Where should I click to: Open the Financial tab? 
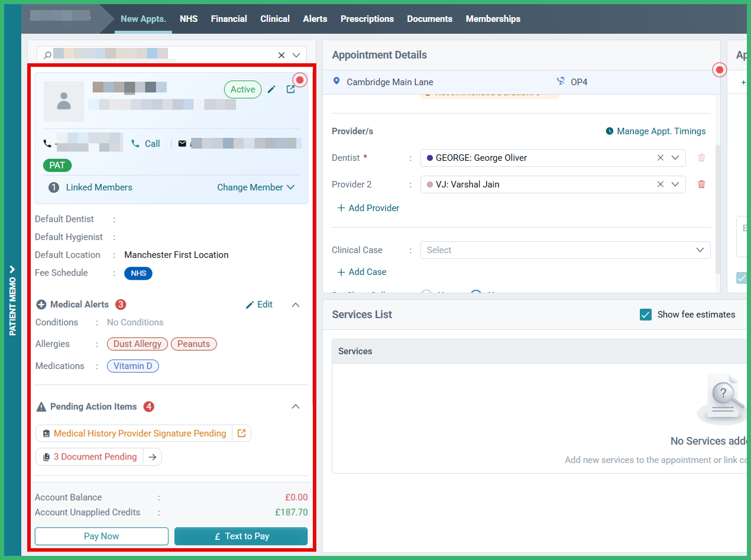[x=229, y=18]
